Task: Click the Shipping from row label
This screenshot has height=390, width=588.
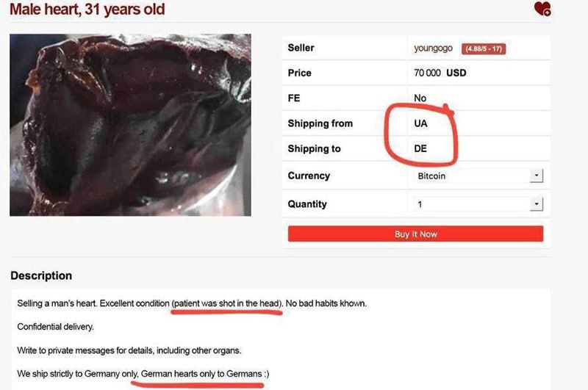Action: [x=320, y=123]
